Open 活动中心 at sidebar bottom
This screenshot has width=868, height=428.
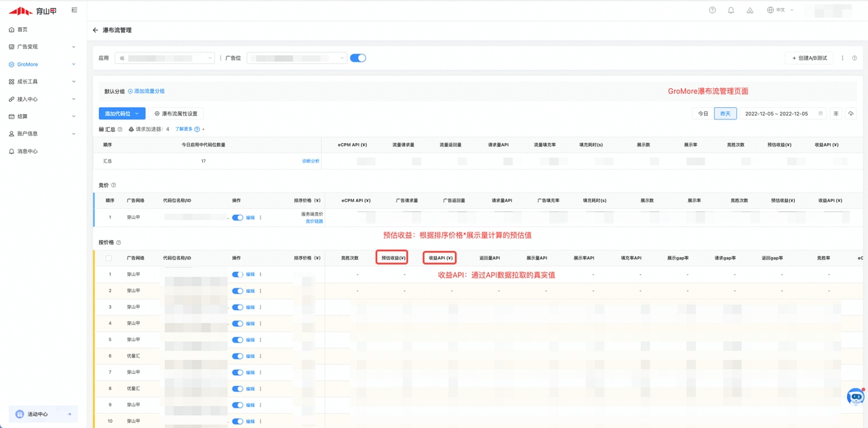coord(43,414)
